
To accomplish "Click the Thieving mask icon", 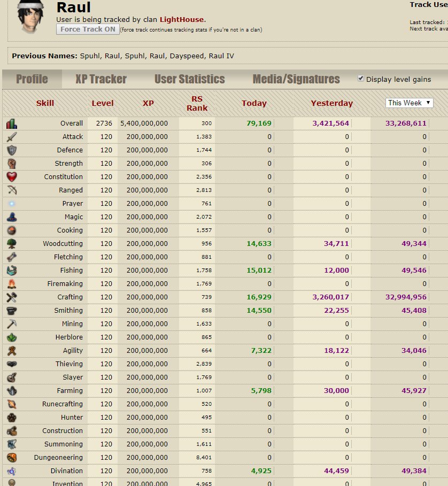I will [x=12, y=364].
